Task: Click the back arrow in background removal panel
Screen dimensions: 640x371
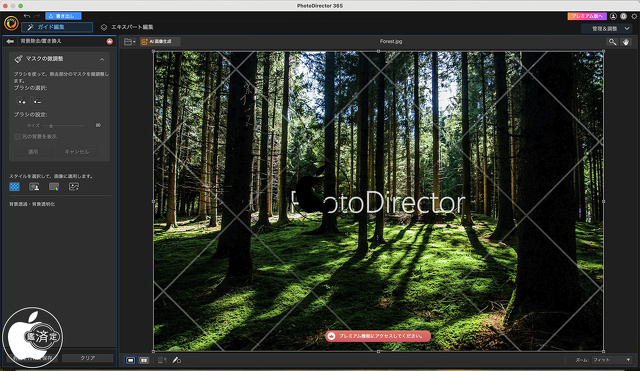Action: point(10,41)
